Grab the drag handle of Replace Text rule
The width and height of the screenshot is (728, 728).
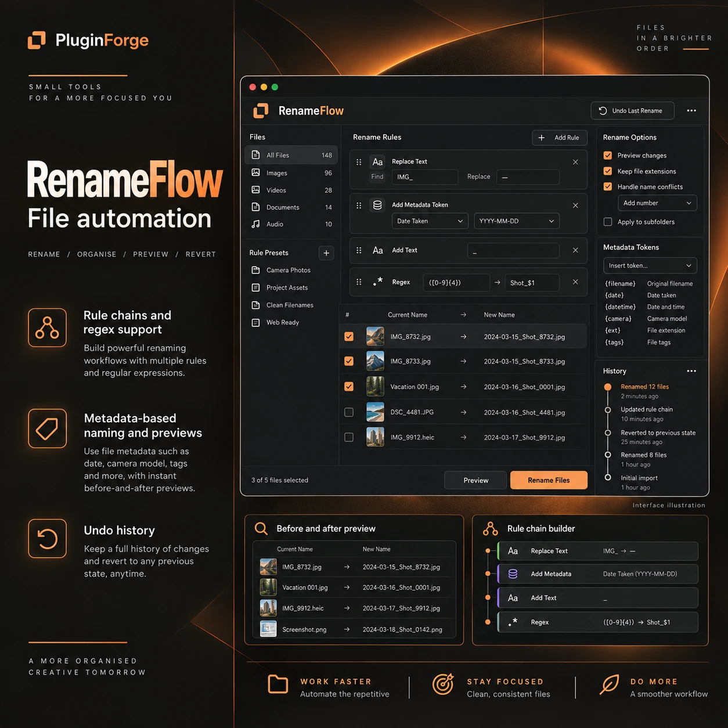tap(359, 162)
